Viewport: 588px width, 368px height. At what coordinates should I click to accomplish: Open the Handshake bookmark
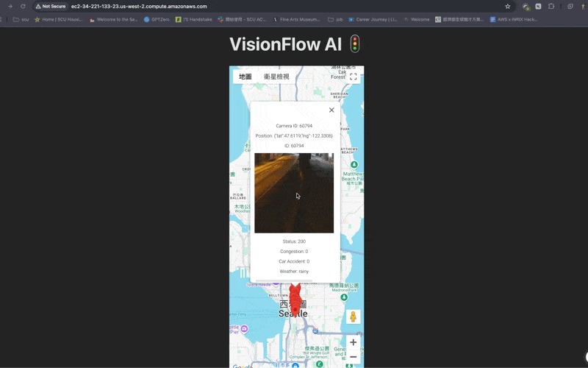click(194, 20)
